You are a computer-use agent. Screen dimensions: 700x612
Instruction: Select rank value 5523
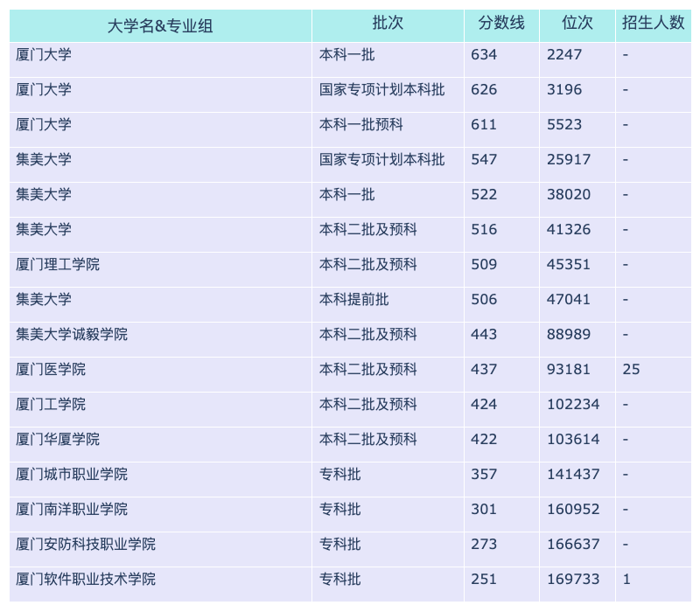click(x=564, y=124)
